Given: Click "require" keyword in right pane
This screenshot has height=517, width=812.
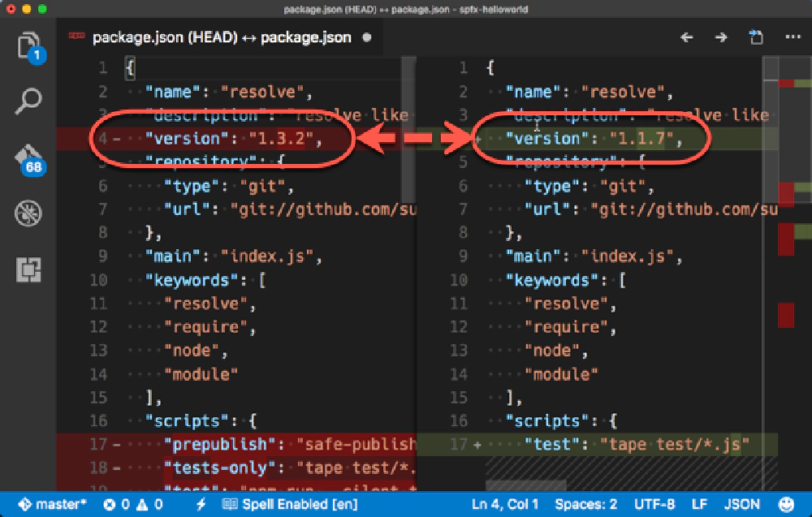Looking at the screenshot, I should point(566,327).
